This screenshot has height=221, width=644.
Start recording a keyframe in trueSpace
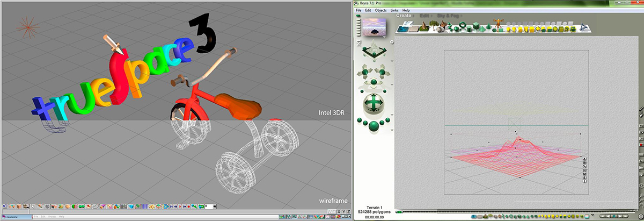[188, 206]
